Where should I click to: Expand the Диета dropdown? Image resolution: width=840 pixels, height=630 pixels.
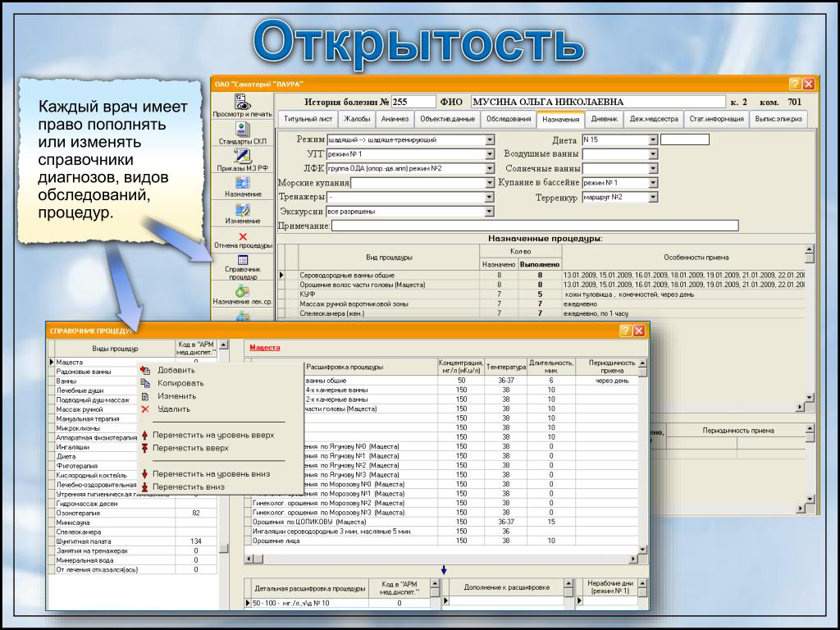652,139
